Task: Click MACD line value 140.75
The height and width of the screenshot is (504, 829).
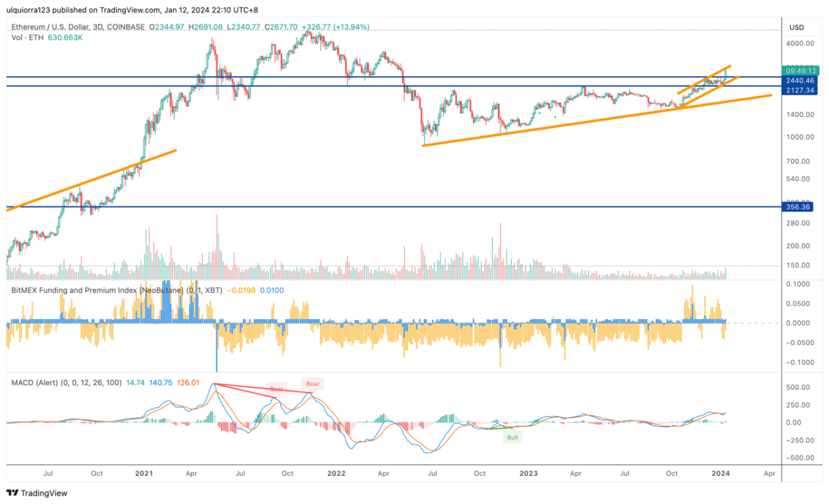Action: click(160, 382)
